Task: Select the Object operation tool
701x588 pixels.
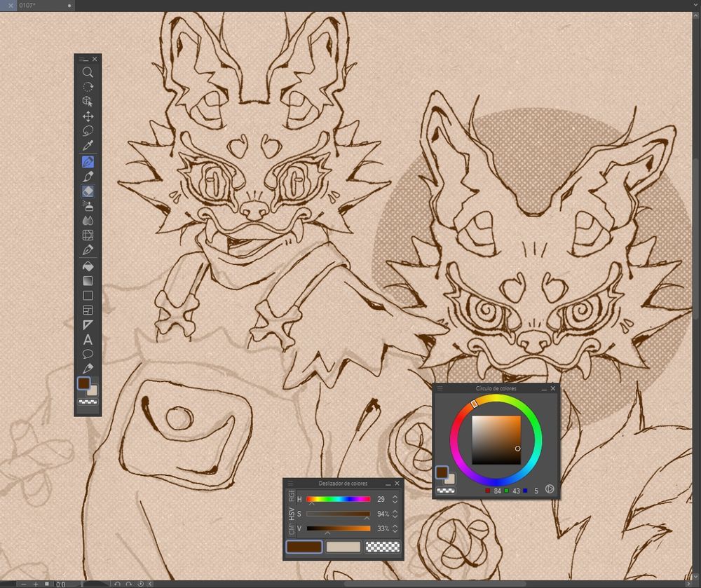Action: tap(88, 102)
